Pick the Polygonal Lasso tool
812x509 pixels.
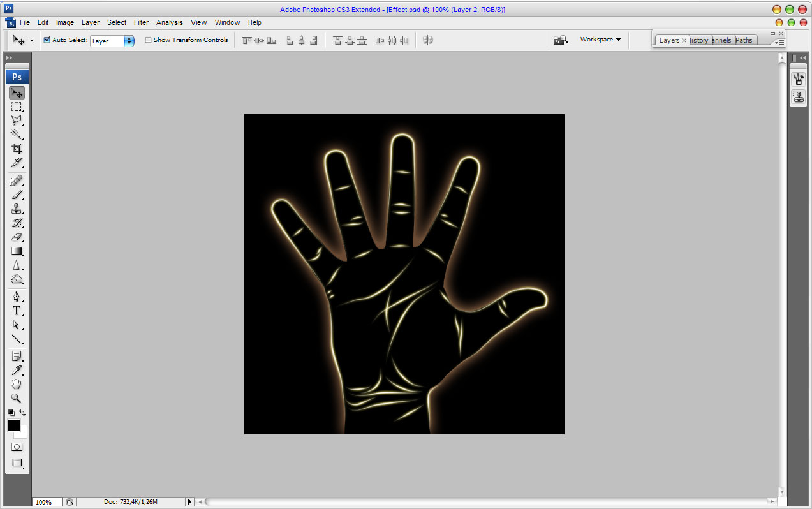(x=17, y=120)
